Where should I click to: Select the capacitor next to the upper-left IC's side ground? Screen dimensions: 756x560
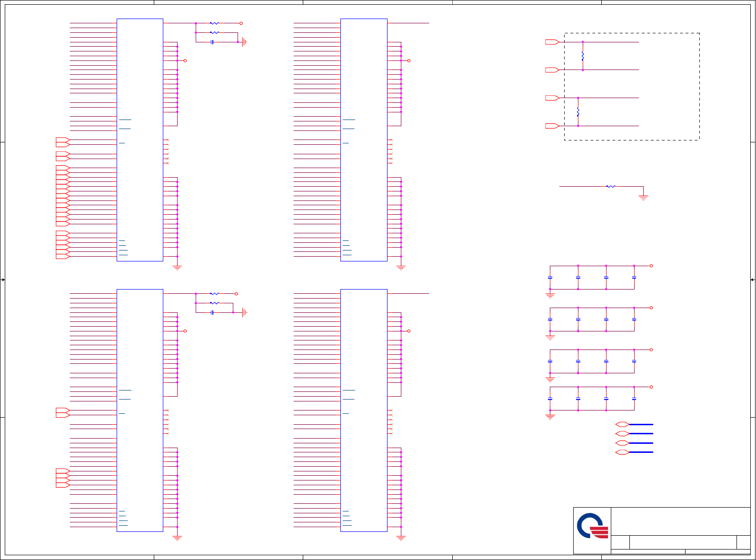[x=212, y=42]
